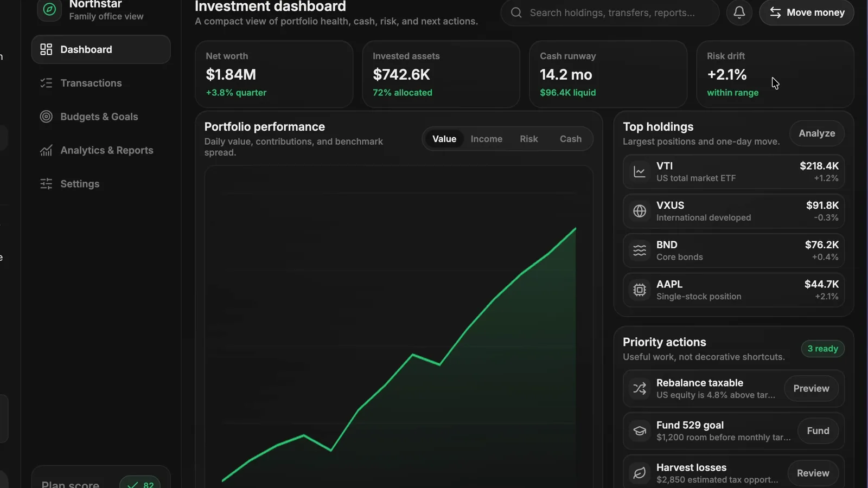Click the AAPL chip icon
Image resolution: width=868 pixels, height=488 pixels.
pyautogui.click(x=640, y=290)
